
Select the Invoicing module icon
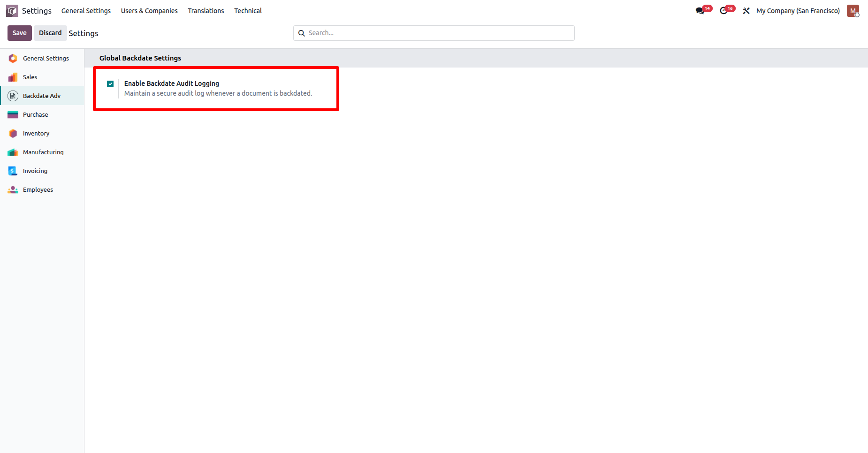[13, 171]
